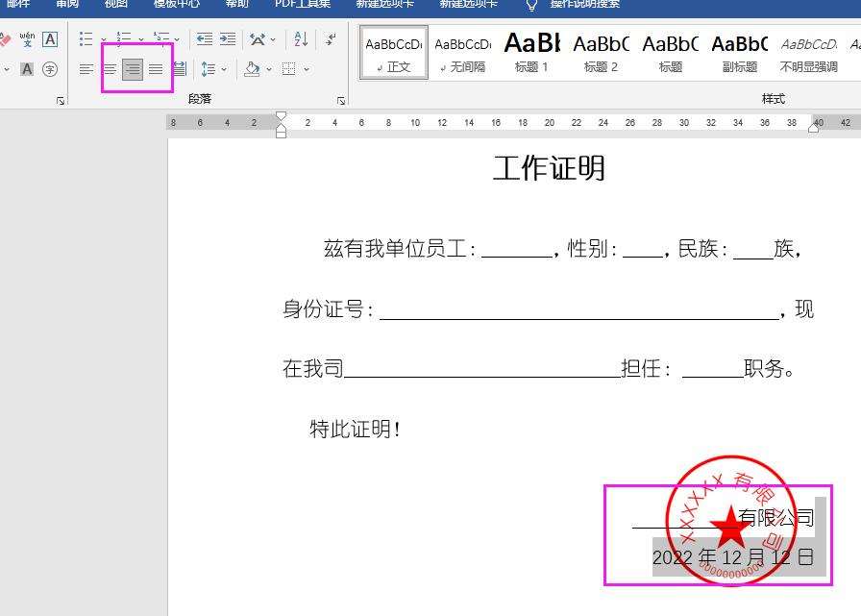
Task: Select the phonetic guide (拼音指南) icon
Action: 27,40
